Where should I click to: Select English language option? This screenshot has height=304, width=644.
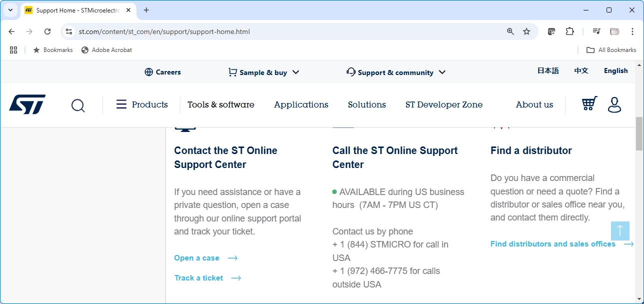pos(616,70)
